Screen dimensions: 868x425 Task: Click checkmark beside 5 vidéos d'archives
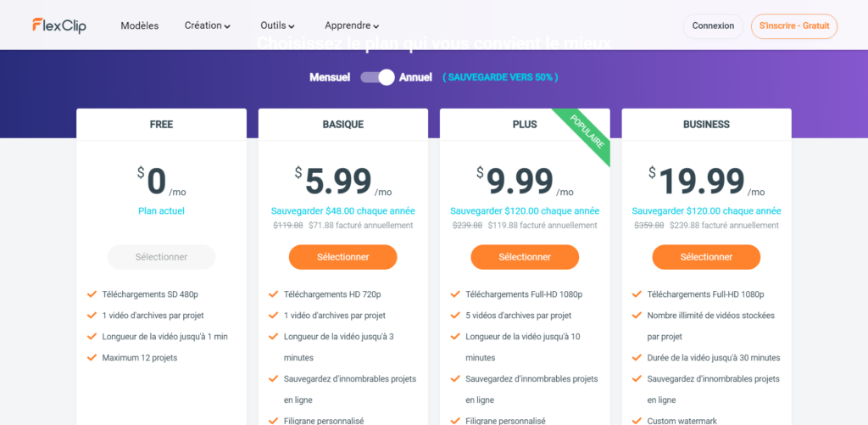[x=455, y=316]
